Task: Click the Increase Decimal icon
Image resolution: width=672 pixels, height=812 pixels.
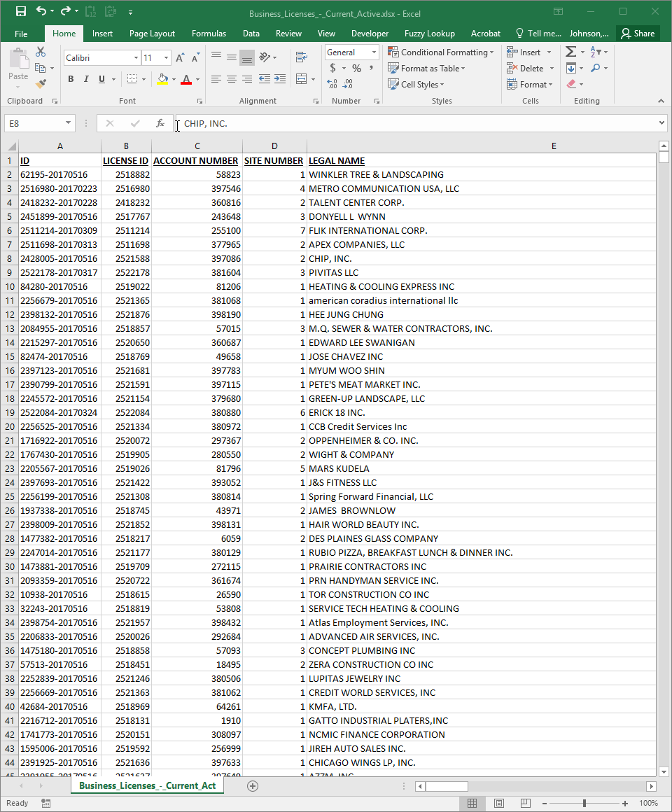Action: [x=332, y=83]
